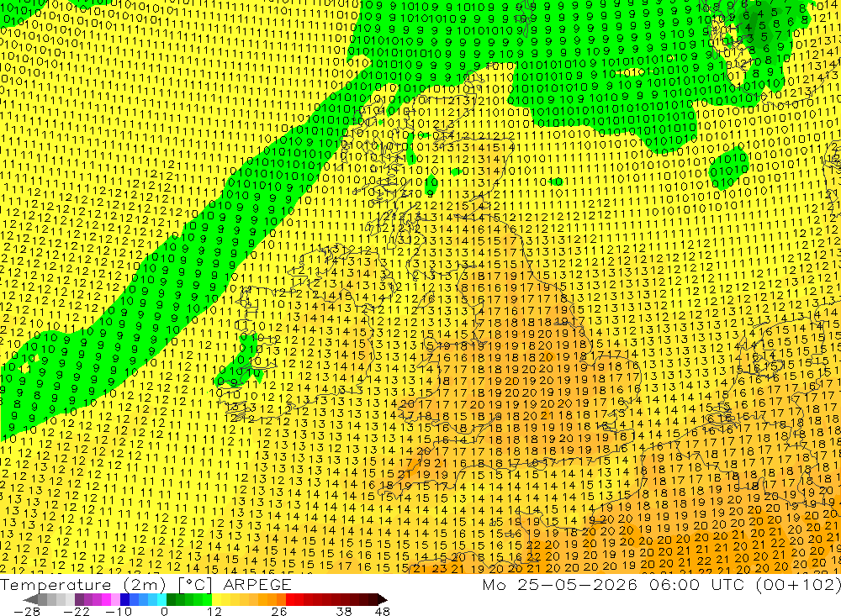Click the '0' legend label
Viewport: 841px width, 616px height.
tap(165, 611)
